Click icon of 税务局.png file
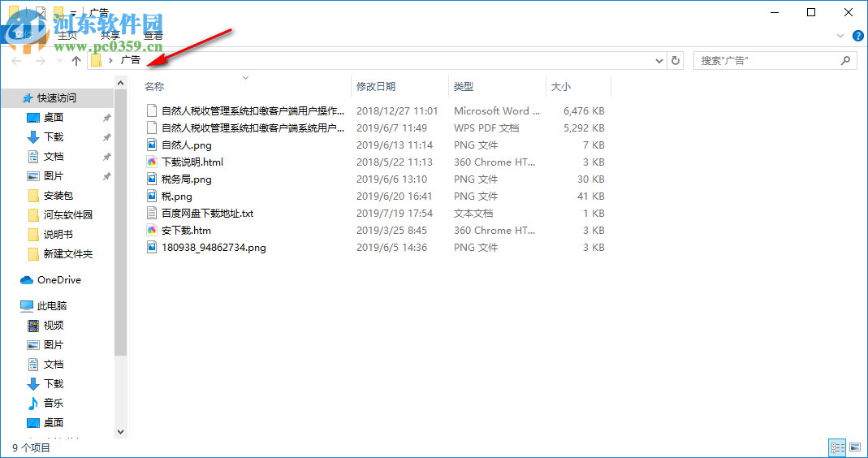The height and width of the screenshot is (458, 868). click(x=152, y=179)
